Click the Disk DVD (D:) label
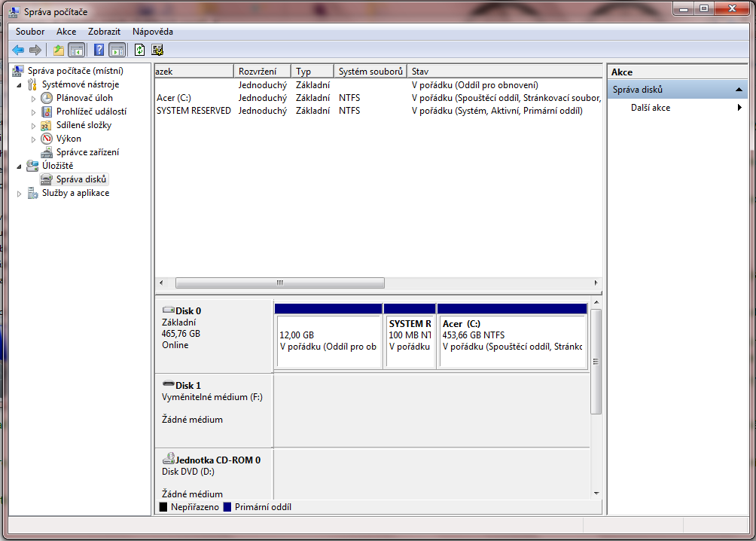This screenshot has height=541, width=756. pyautogui.click(x=188, y=472)
